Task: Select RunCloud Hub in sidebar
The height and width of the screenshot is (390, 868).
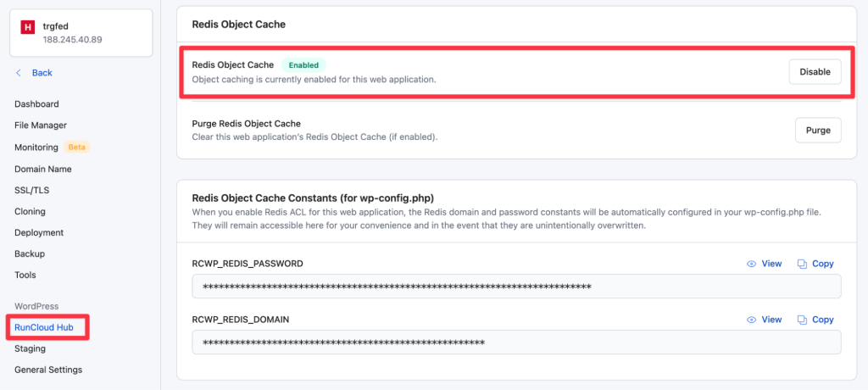Action: pyautogui.click(x=44, y=327)
